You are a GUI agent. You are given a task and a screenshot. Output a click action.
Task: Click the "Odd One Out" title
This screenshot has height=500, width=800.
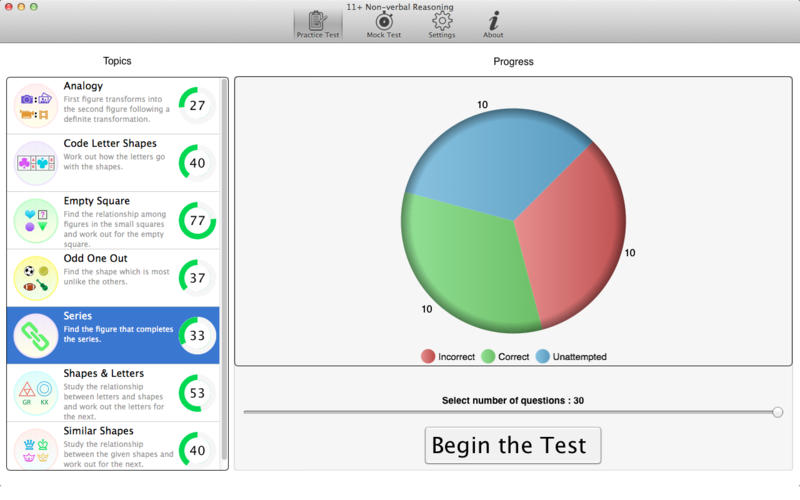95,258
